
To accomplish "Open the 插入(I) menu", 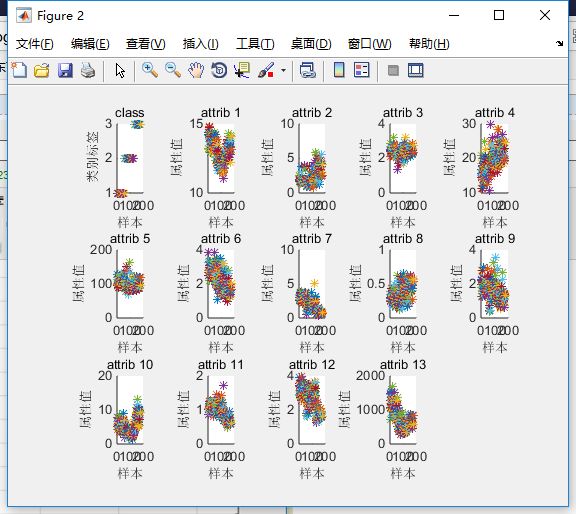I will point(201,44).
